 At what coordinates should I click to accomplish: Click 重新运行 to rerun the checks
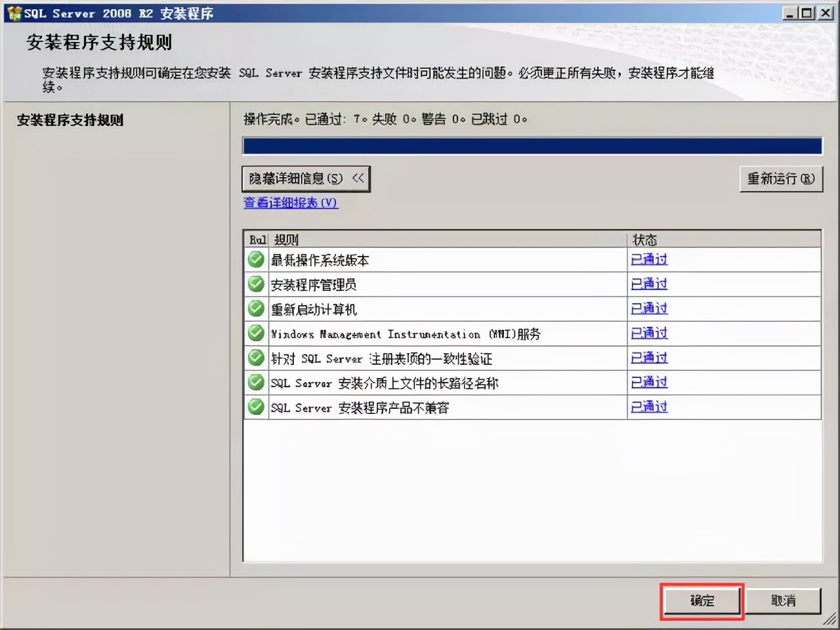pyautogui.click(x=781, y=178)
